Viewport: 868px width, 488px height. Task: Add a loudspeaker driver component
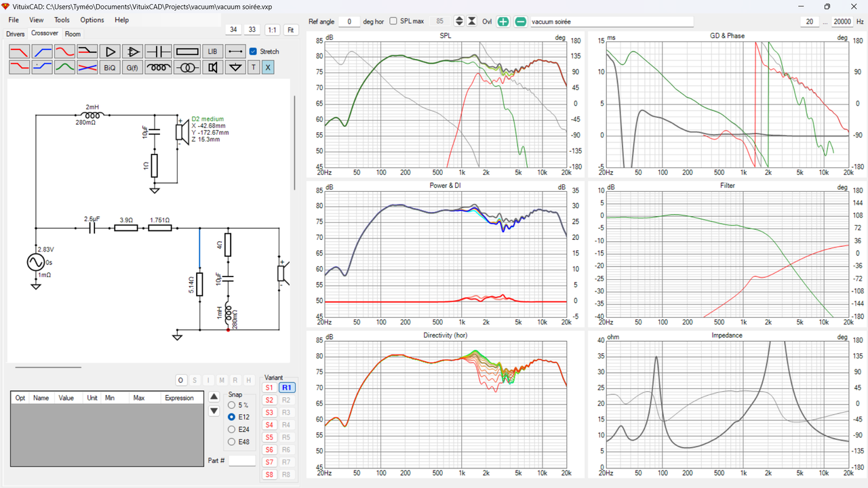coord(212,67)
